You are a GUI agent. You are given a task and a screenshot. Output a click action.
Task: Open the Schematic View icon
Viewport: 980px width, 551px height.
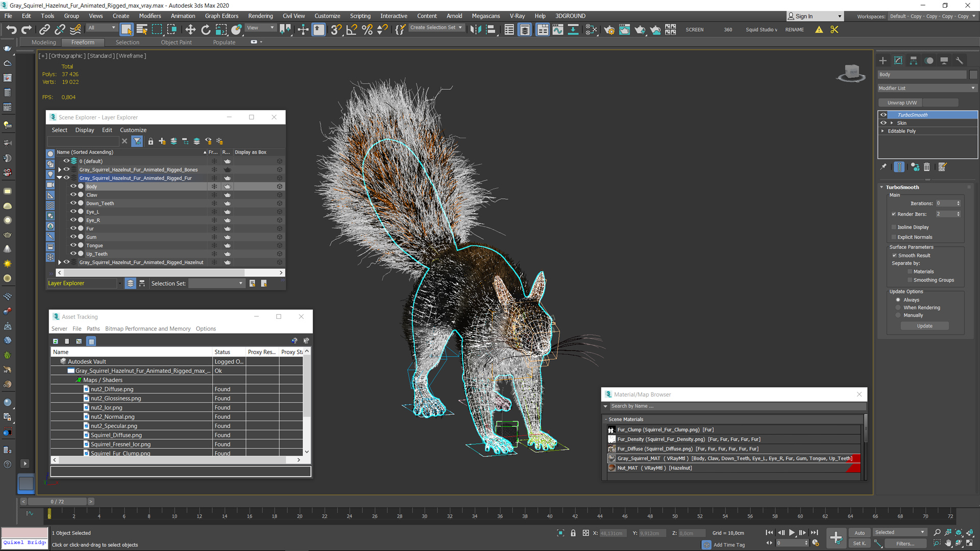pyautogui.click(x=591, y=30)
